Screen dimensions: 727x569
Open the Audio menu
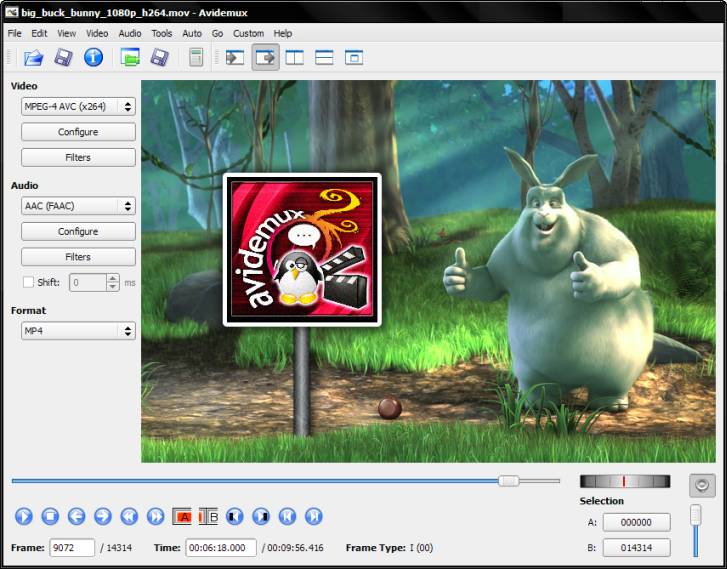click(x=130, y=33)
